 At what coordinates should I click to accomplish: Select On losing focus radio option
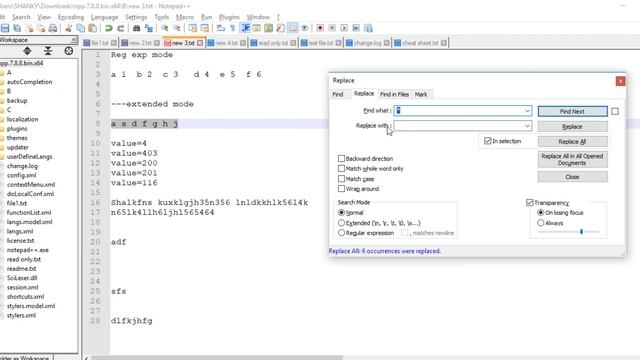point(540,213)
